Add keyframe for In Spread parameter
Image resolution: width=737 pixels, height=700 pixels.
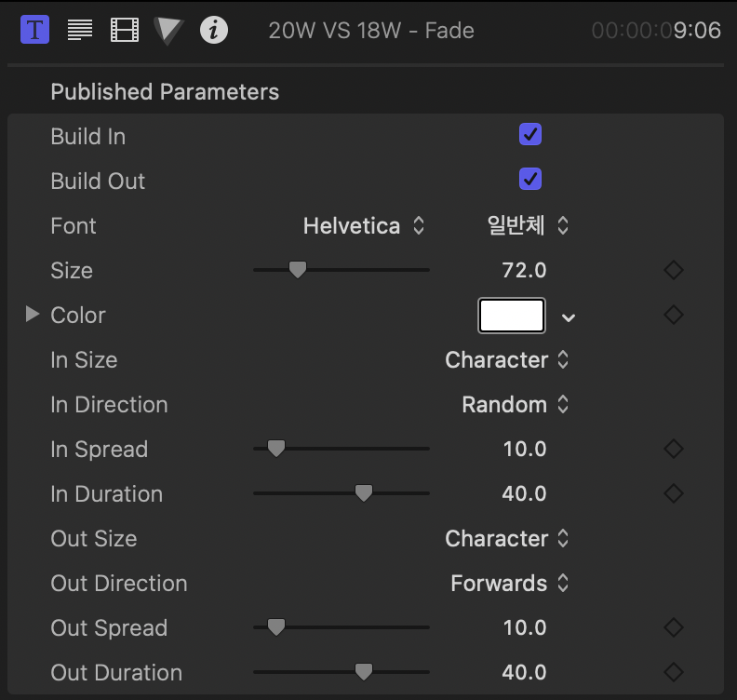673,450
